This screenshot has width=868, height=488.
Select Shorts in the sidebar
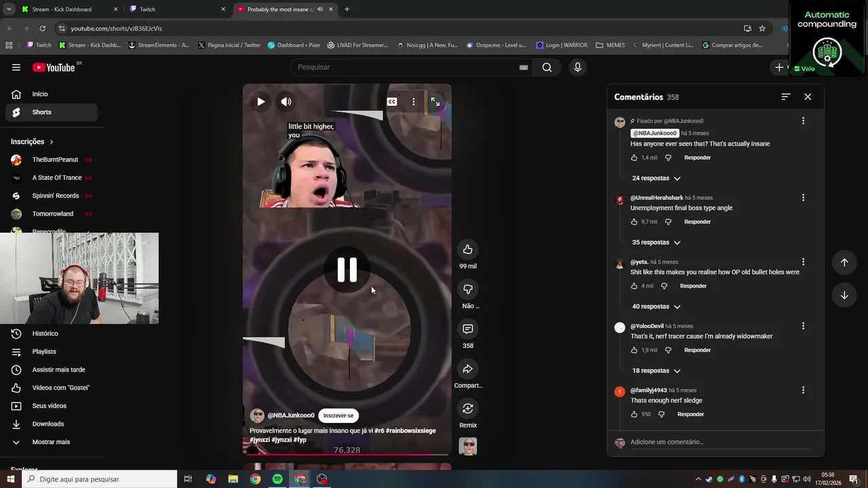[52, 112]
